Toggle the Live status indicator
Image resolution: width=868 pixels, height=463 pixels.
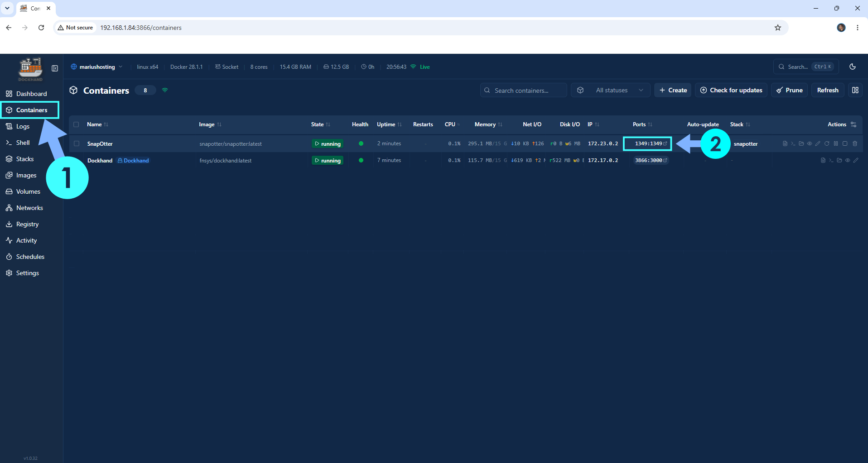click(x=420, y=67)
